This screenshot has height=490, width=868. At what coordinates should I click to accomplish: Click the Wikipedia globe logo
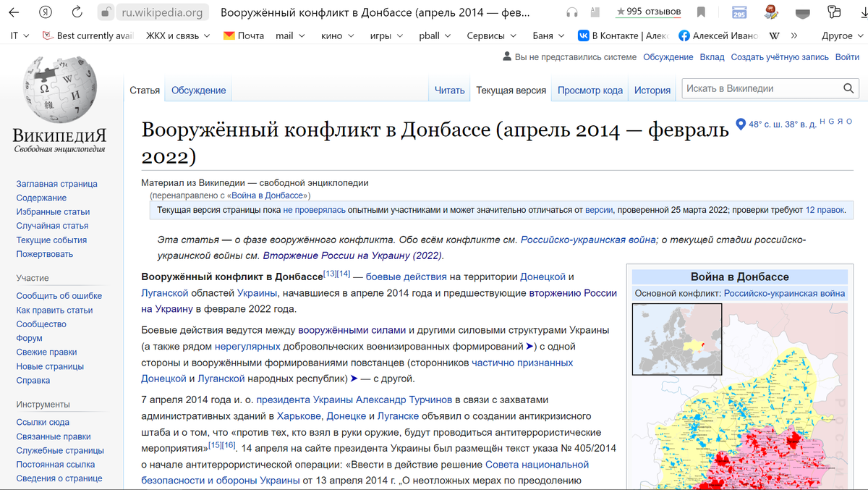click(59, 89)
